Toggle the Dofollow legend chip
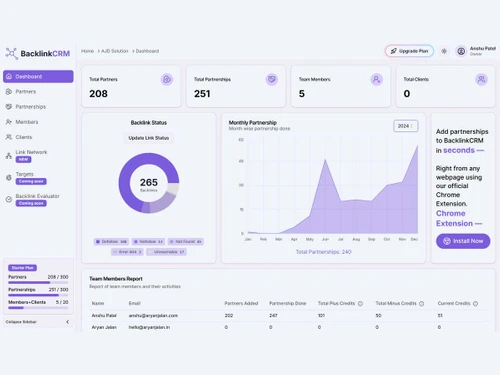 pos(111,242)
